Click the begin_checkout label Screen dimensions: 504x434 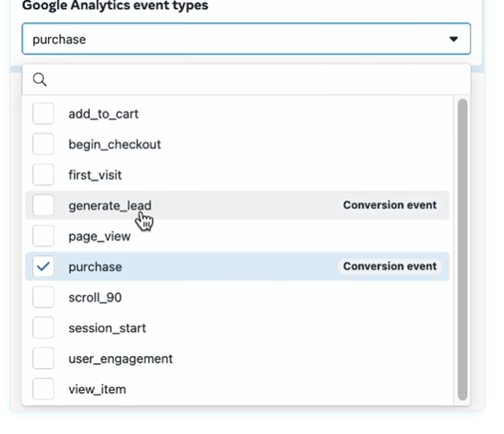click(114, 145)
